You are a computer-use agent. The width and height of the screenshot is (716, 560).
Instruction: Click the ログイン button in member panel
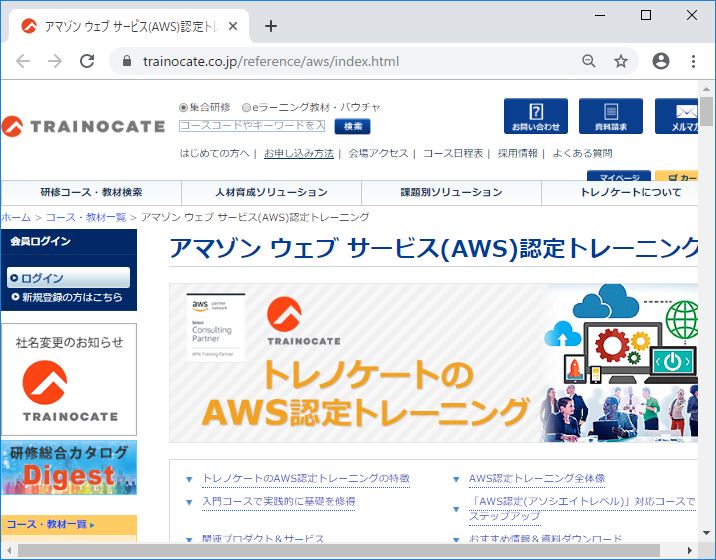tap(68, 278)
